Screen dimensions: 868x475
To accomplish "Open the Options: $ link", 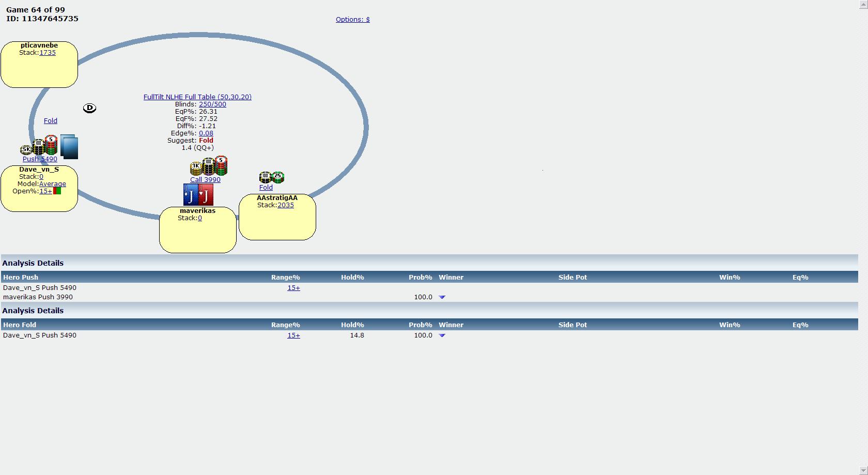I will click(x=352, y=20).
